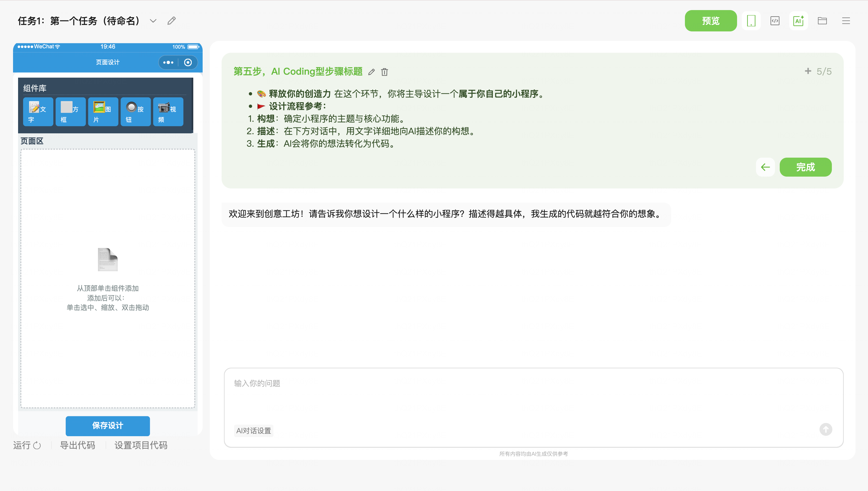Expand the task name dropdown chevron
The height and width of the screenshot is (491, 868).
(153, 21)
